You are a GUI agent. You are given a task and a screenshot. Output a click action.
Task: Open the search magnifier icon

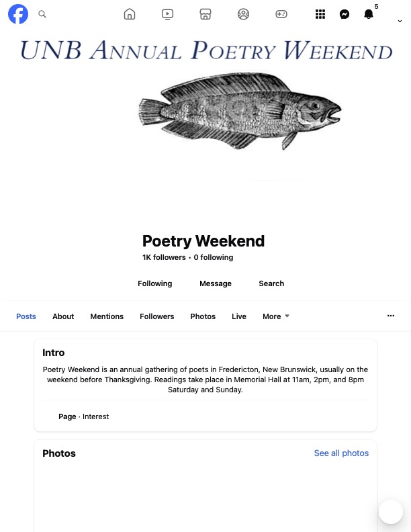[x=42, y=14]
